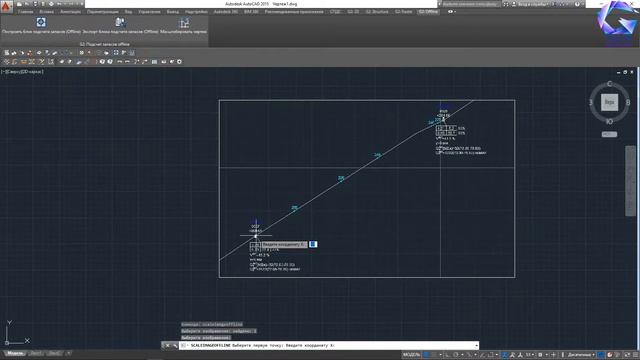
Task: Open the 2D-каркас visual style menu
Action: click(31, 72)
